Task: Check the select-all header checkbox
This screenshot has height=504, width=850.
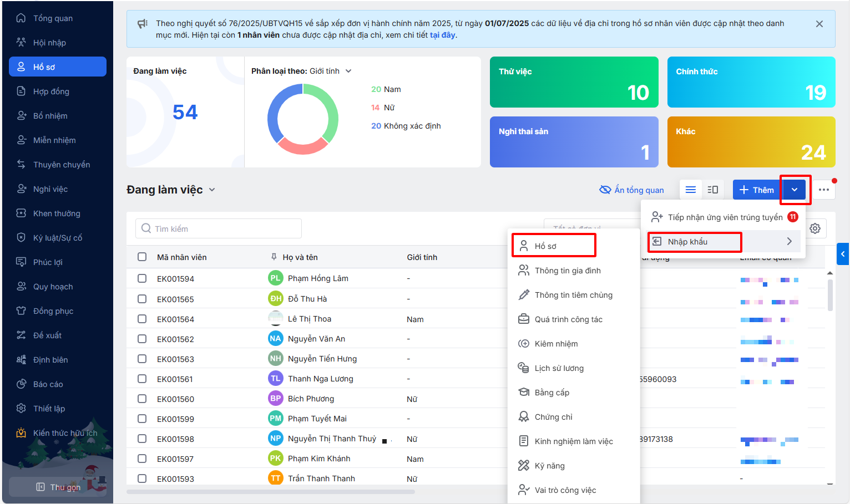Action: [x=142, y=257]
